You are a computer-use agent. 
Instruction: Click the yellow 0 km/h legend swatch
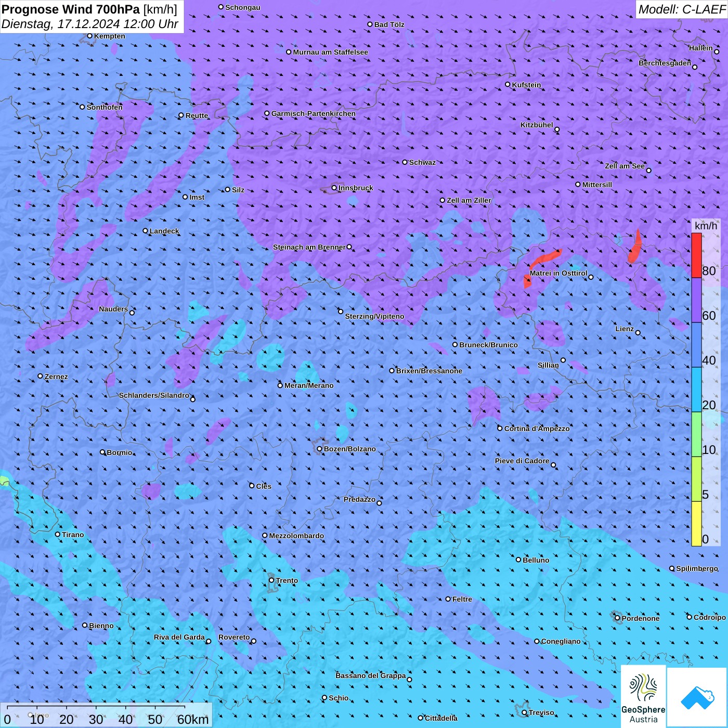pyautogui.click(x=696, y=524)
